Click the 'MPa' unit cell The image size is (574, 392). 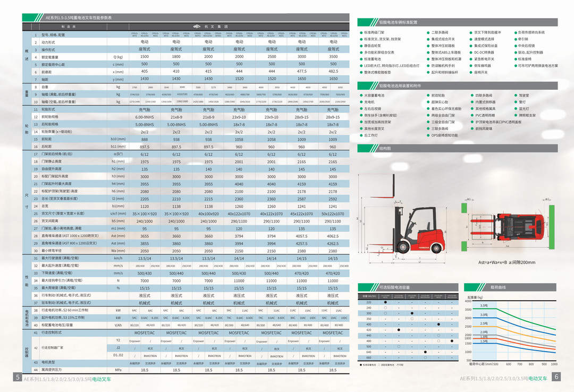coord(118,370)
